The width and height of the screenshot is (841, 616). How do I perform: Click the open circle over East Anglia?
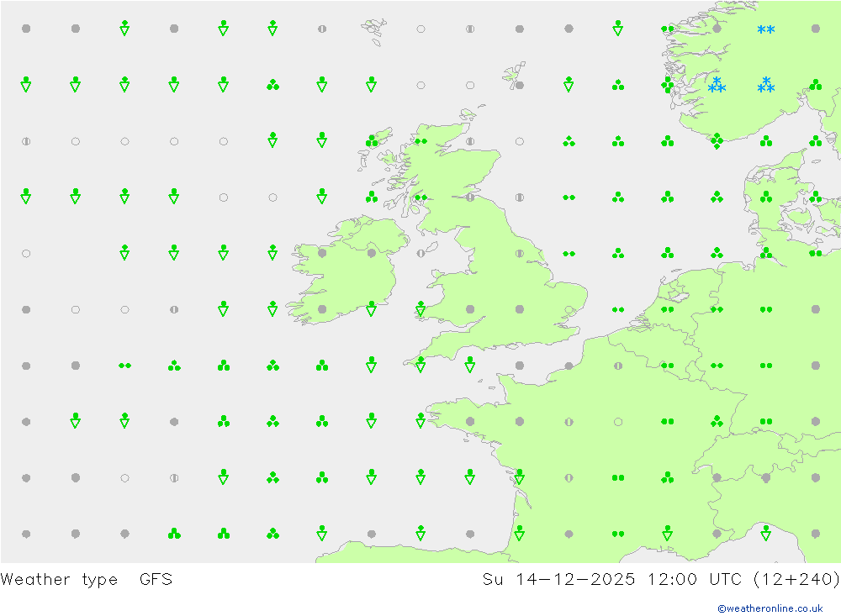(569, 309)
